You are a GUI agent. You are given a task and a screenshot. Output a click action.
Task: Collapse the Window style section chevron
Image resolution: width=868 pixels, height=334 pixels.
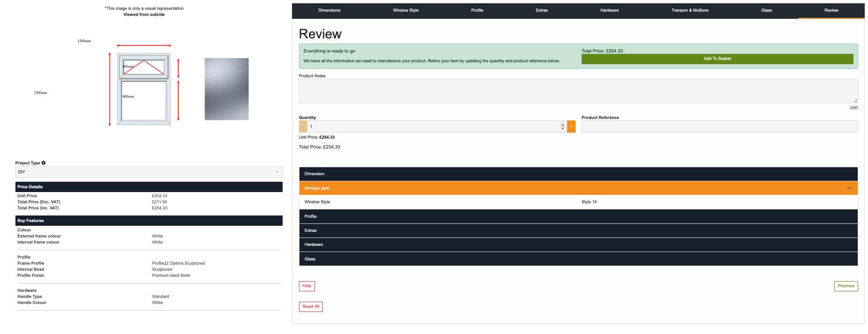click(849, 188)
